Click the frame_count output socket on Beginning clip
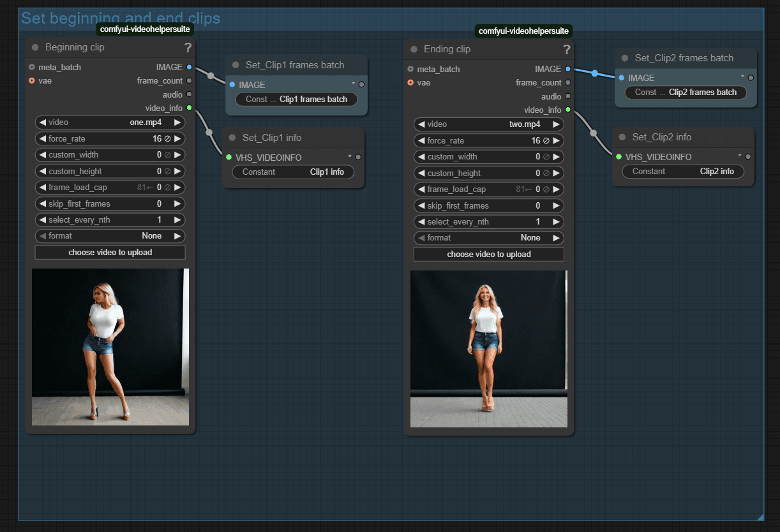780x532 pixels. (189, 81)
